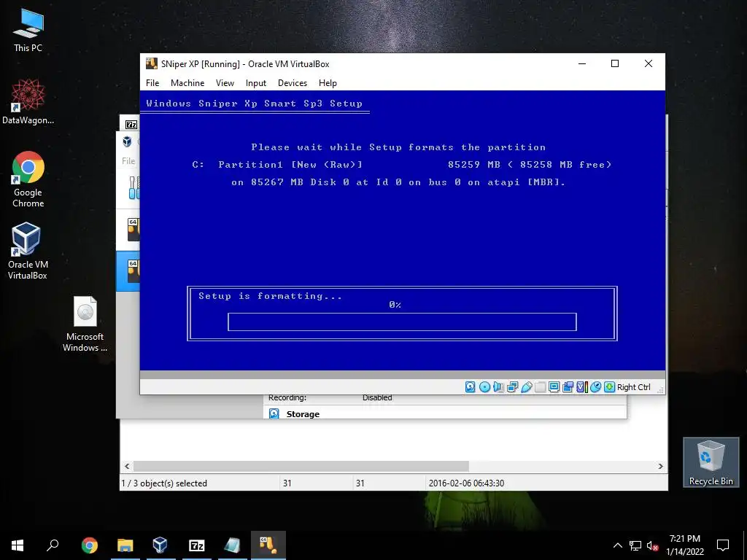Click '1 / 3 object(s) selected' status text
The image size is (747, 560).
(x=164, y=483)
